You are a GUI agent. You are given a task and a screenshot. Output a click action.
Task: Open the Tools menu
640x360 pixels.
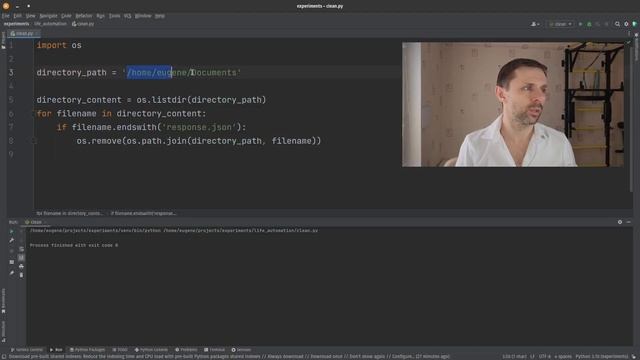[114, 16]
